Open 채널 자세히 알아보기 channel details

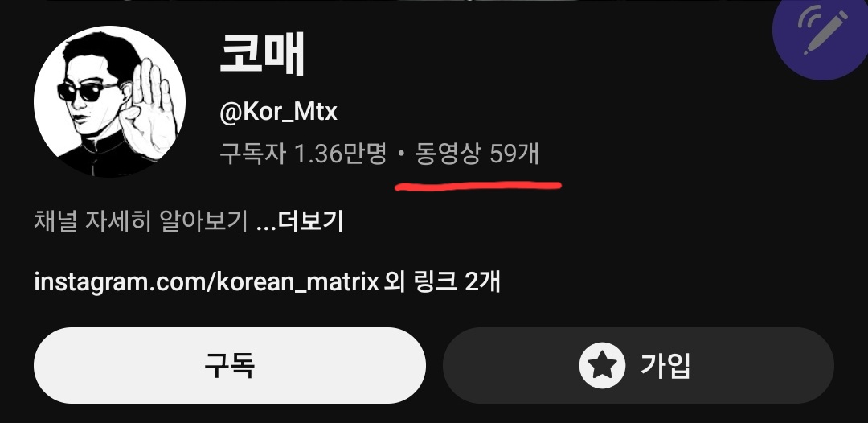coord(141,221)
